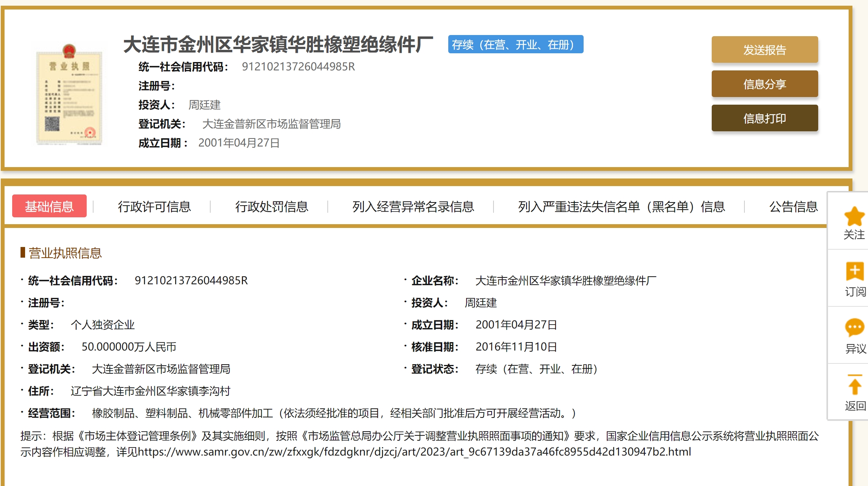Switch to the 行政许可信息 tab
The height and width of the screenshot is (486, 868).
click(x=154, y=206)
